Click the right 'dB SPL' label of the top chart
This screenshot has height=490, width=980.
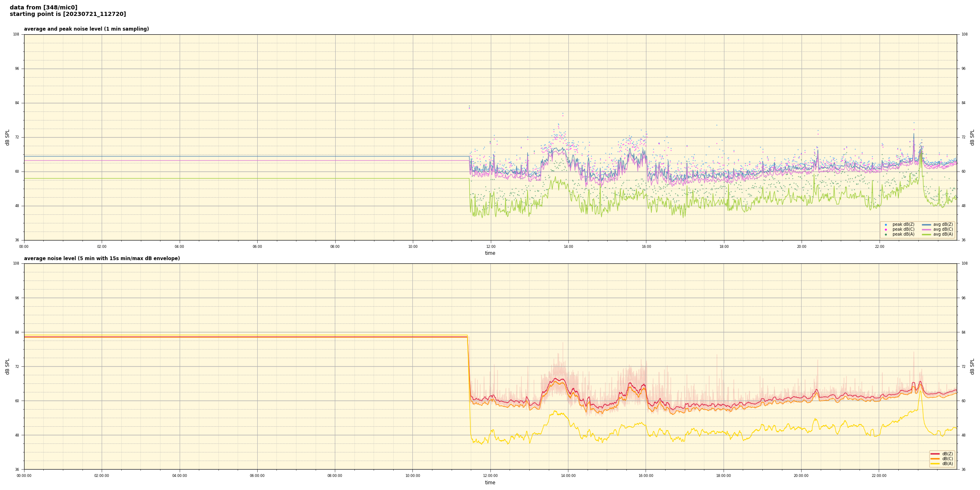[x=972, y=137]
